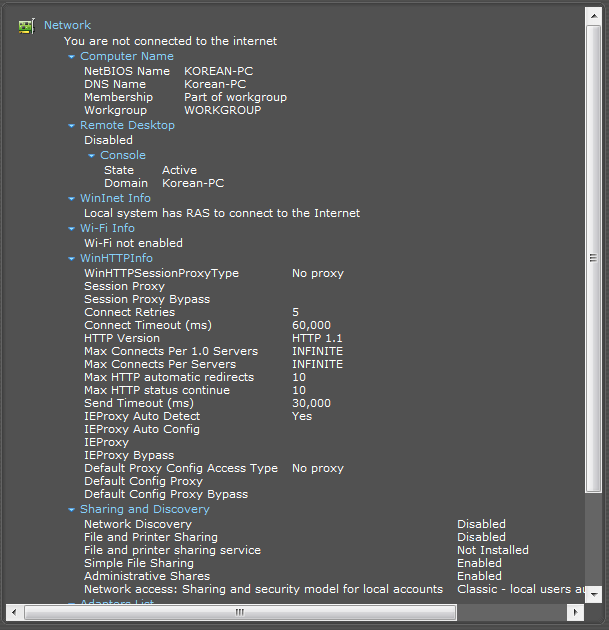Collapse the Sharing and Discovery arrow
This screenshot has height=630, width=609.
(72, 510)
